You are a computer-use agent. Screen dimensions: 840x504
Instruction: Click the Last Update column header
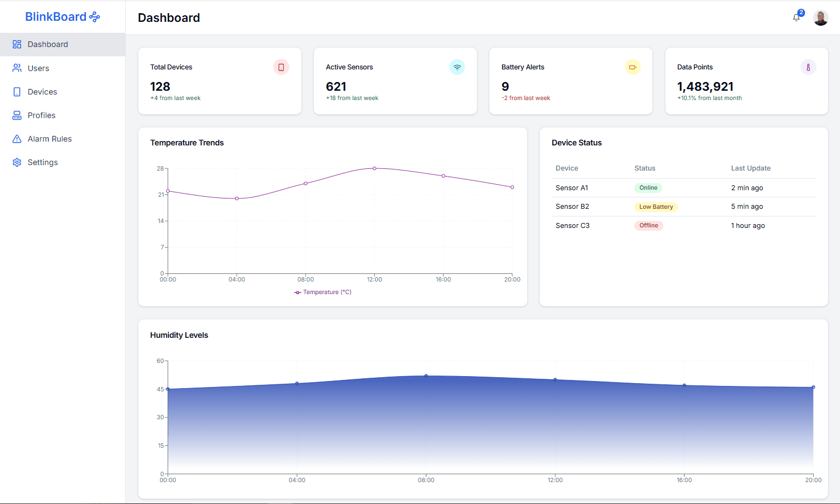click(x=751, y=168)
